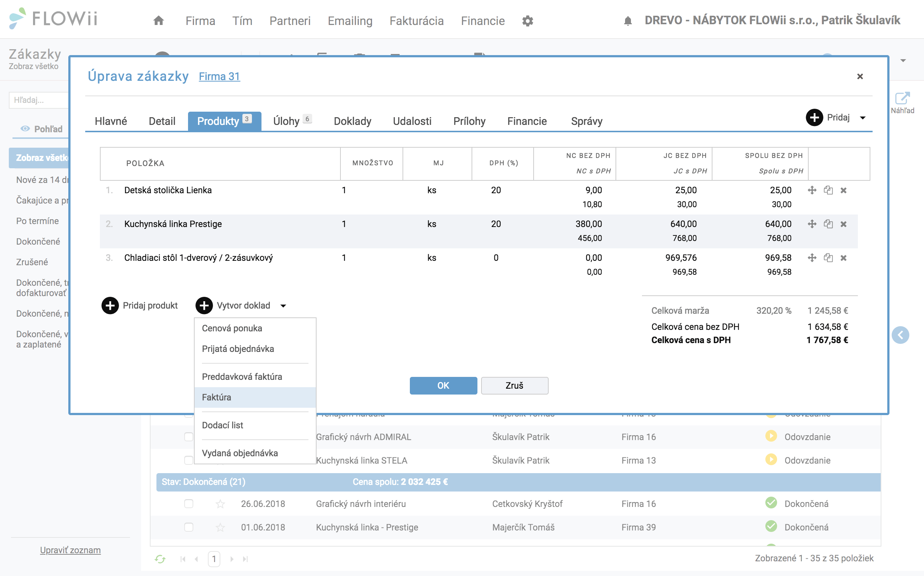
Task: Expand the Vytvor doklad dropdown arrow
Action: click(283, 306)
